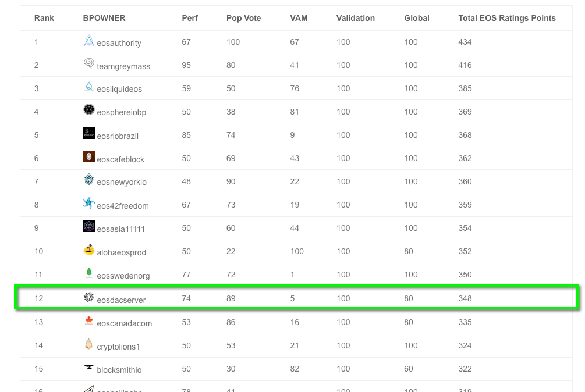Open the eosliquideos producer name

click(x=119, y=89)
